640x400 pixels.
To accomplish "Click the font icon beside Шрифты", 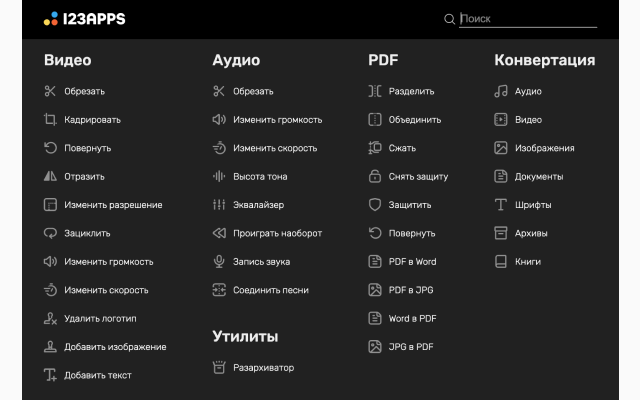I will (501, 205).
